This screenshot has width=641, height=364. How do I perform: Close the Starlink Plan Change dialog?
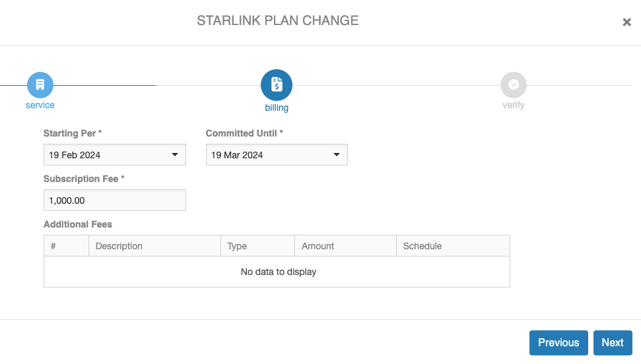click(626, 22)
